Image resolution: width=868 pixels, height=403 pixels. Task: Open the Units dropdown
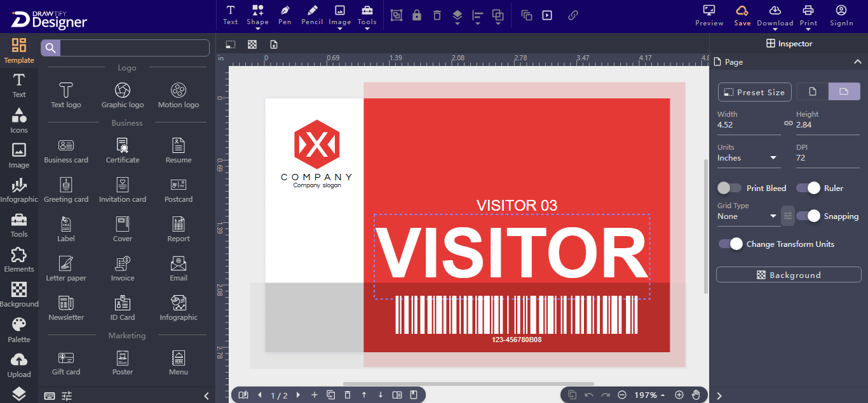749,157
